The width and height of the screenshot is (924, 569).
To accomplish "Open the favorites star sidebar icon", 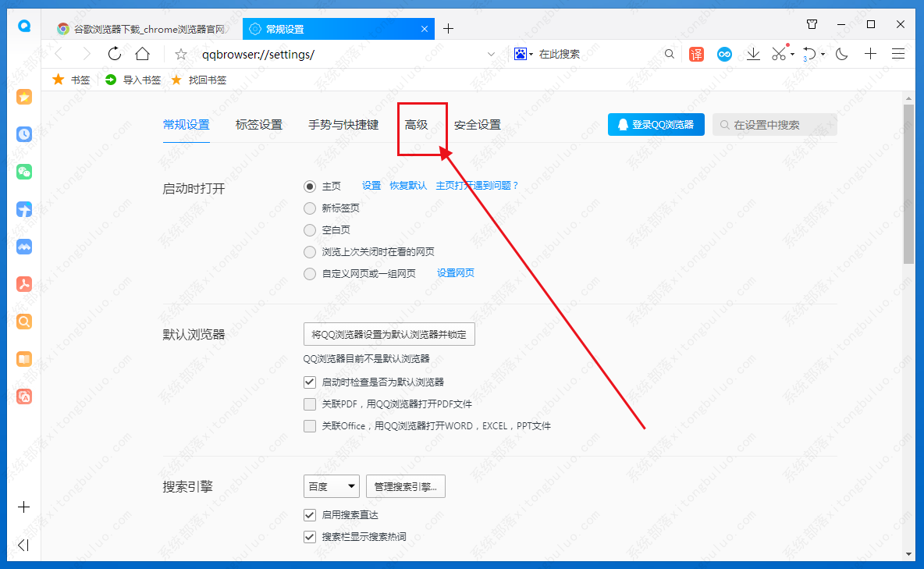I will click(x=24, y=97).
